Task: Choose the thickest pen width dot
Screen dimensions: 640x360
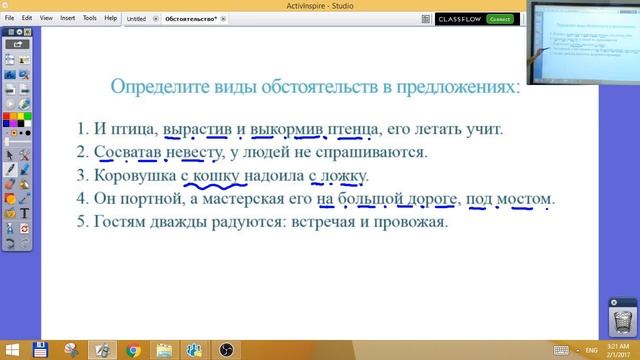Action: [x=28, y=133]
